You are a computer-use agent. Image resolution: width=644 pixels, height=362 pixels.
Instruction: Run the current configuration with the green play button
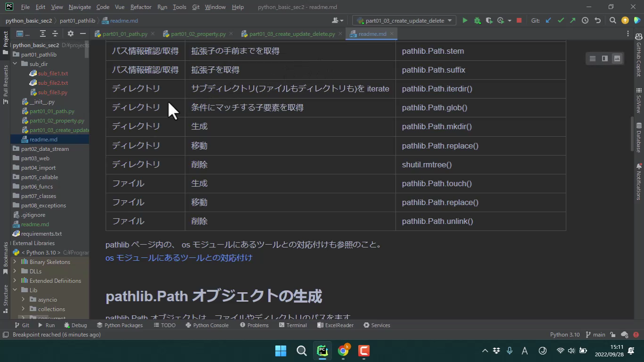pos(465,21)
